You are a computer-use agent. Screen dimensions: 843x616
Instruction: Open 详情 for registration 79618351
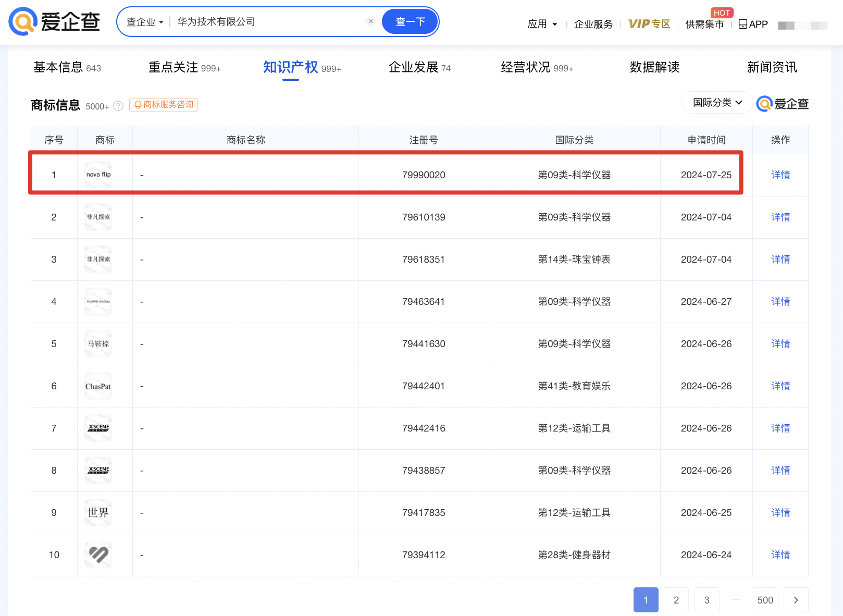[780, 259]
